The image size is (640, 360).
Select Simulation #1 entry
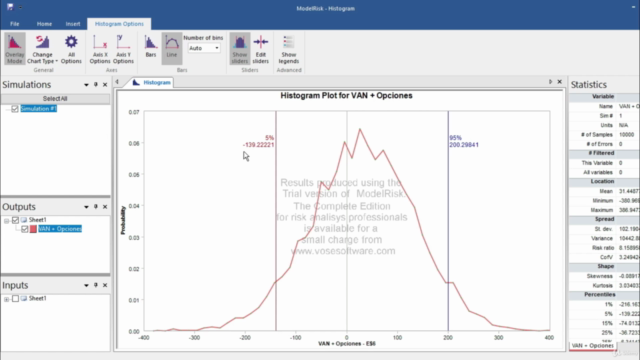pos(38,109)
